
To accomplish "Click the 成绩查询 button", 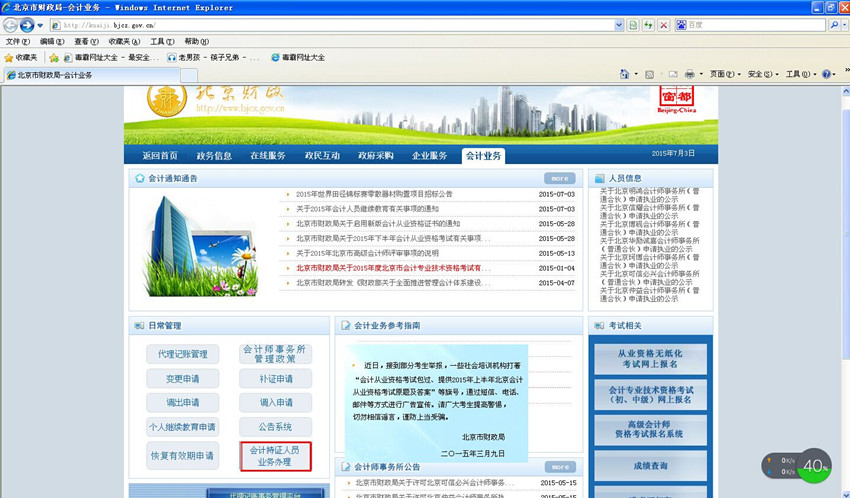I will (650, 466).
